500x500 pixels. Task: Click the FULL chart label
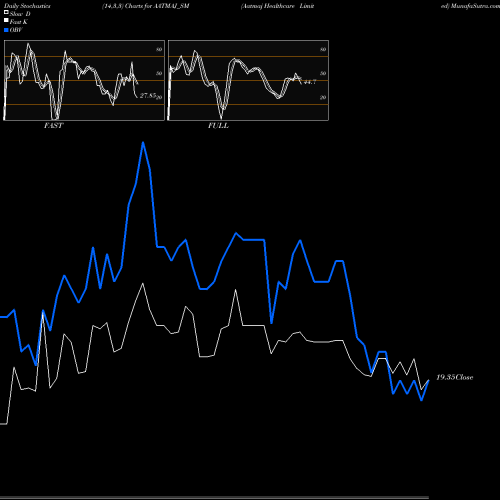pyautogui.click(x=218, y=125)
